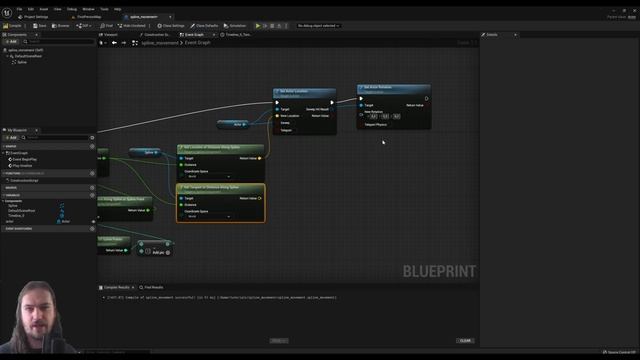Open the Help menu
This screenshot has width=640, height=360.
point(118,9)
